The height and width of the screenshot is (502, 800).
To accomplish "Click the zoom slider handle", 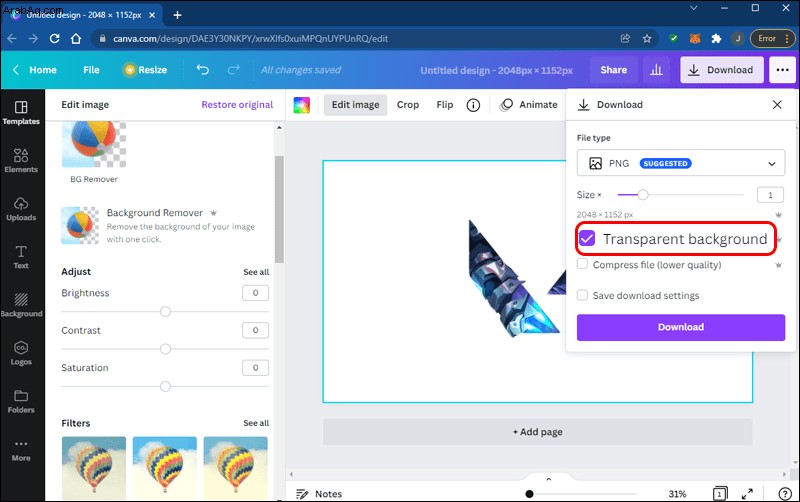I will pyautogui.click(x=530, y=493).
